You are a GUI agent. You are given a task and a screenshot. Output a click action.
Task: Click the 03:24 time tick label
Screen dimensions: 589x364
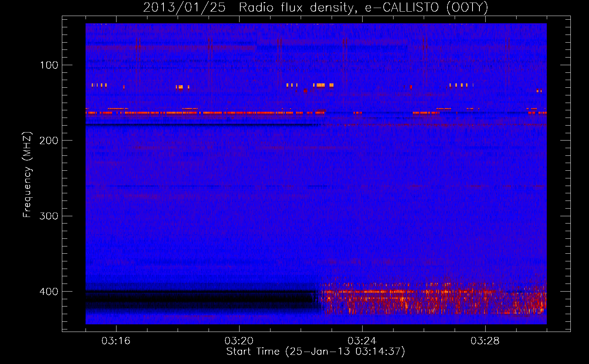pos(362,341)
